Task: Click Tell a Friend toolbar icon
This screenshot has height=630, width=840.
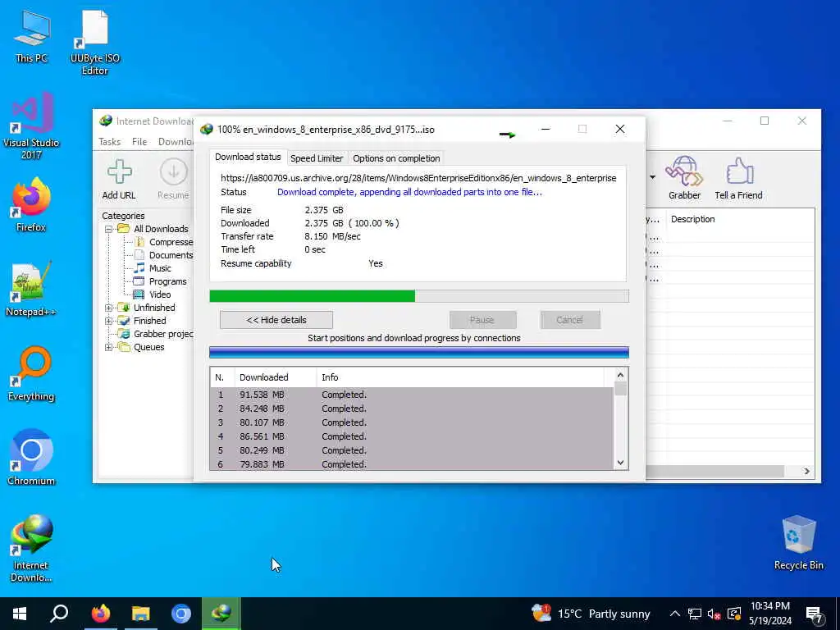Action: pos(738,178)
